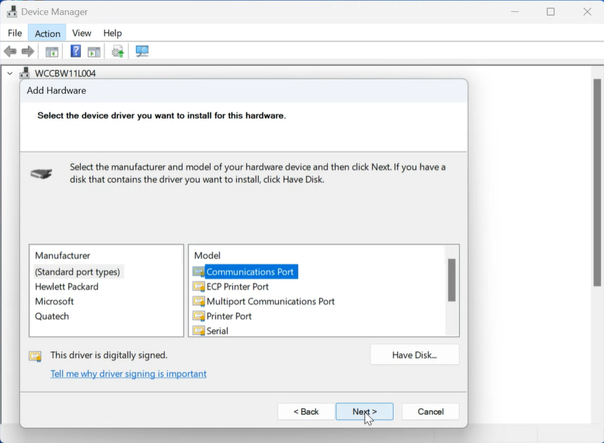The image size is (604, 443).
Task: Open the Help menu
Action: point(112,33)
